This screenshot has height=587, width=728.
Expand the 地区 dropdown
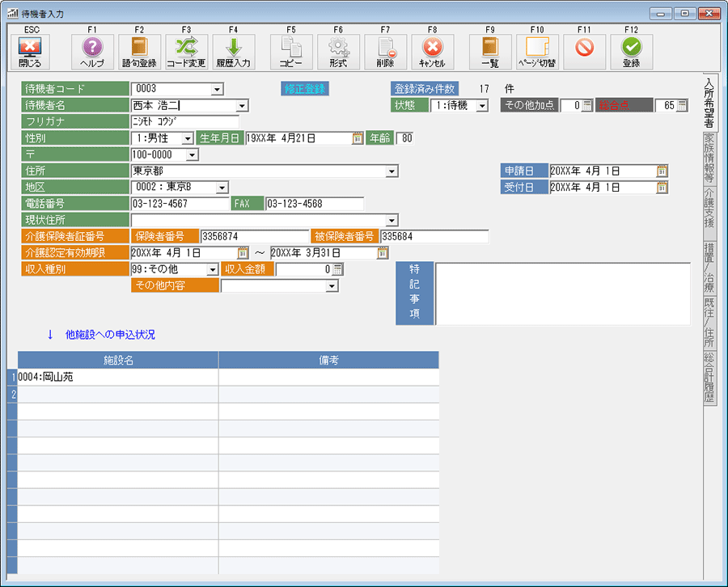coord(222,188)
